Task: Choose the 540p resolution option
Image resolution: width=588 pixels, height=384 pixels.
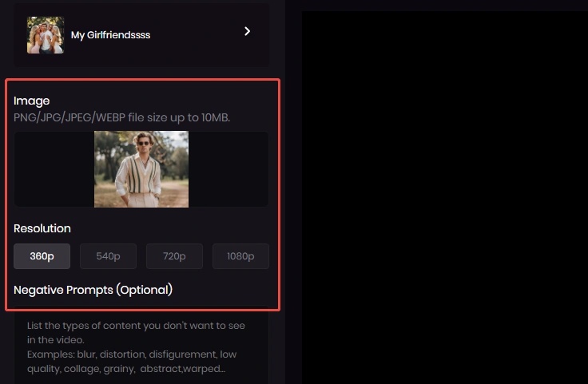Action: (108, 256)
